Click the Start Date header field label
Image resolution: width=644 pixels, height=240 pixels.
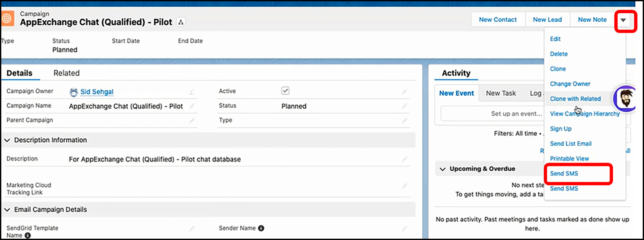point(126,41)
